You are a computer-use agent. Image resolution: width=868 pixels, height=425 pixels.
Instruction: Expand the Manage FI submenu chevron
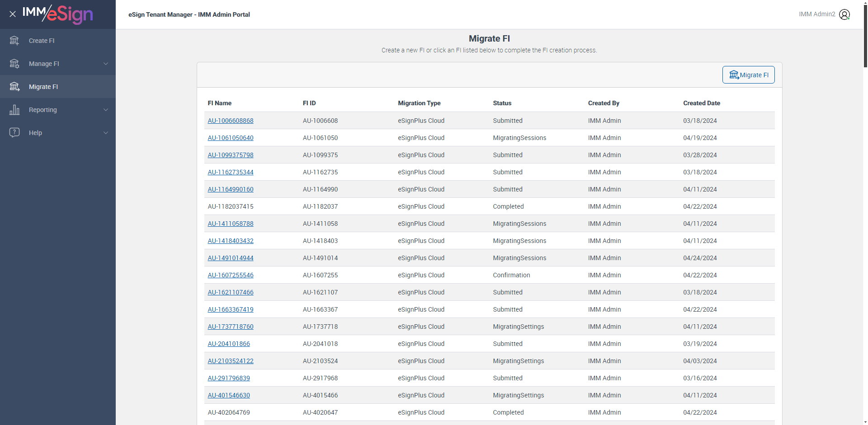click(x=106, y=64)
